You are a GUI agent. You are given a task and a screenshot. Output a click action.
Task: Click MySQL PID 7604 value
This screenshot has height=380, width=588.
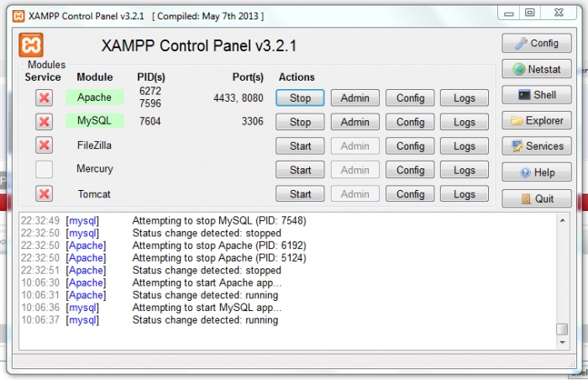tap(150, 121)
